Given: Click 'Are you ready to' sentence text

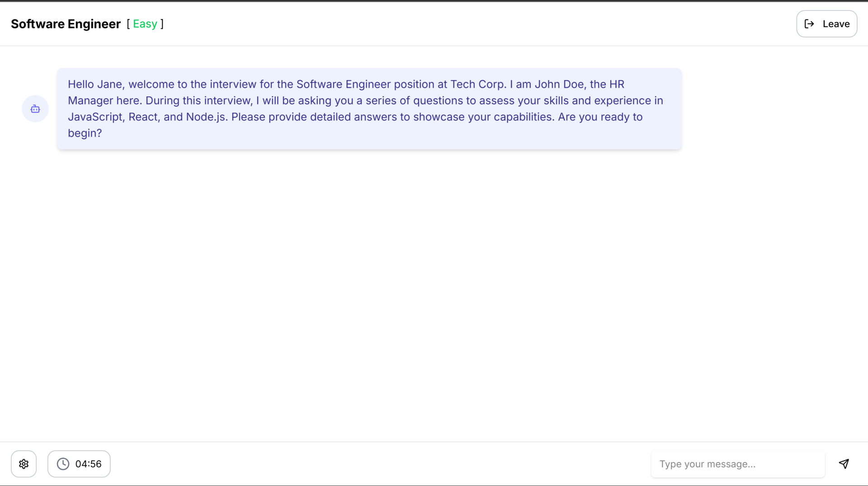Looking at the screenshot, I should [600, 117].
